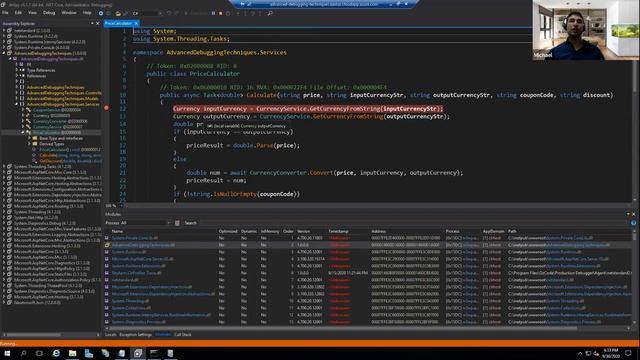Expand the Type References node
The width and height of the screenshot is (640, 360).
(17, 70)
